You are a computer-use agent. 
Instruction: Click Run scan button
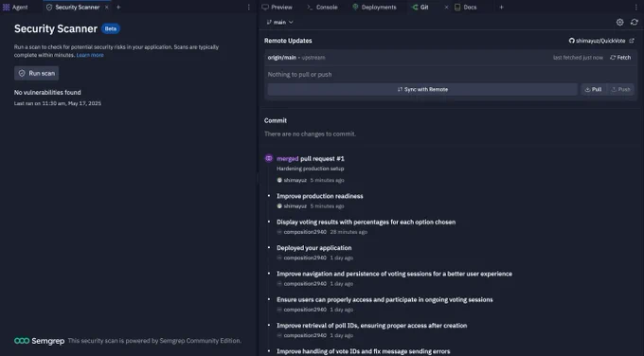(x=37, y=73)
